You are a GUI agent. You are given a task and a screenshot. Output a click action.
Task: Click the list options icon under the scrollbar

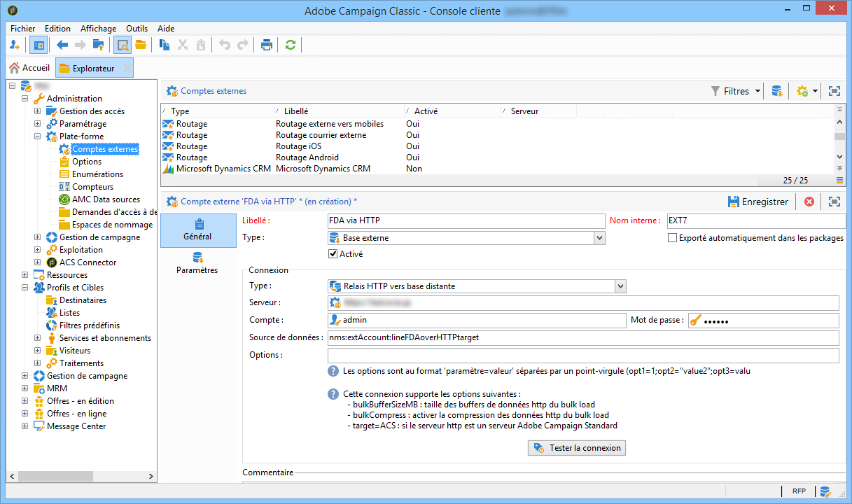click(x=839, y=180)
